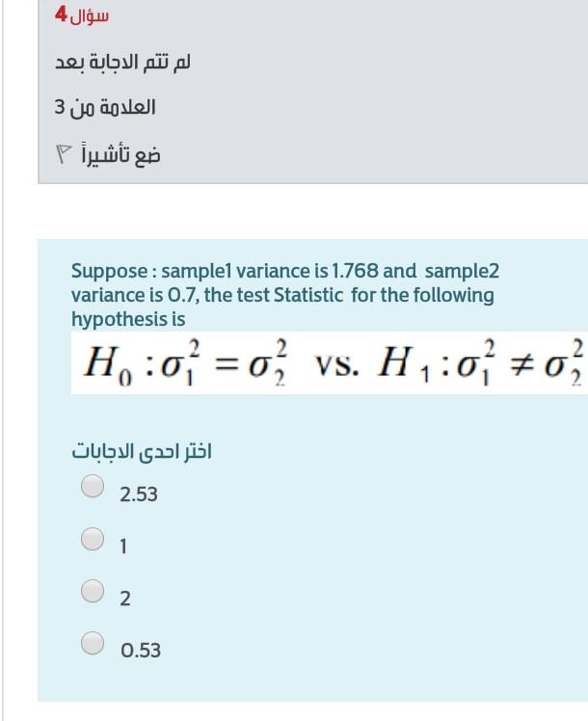
Task: Click the answer label reading 1
Action: pyautogui.click(x=123, y=547)
